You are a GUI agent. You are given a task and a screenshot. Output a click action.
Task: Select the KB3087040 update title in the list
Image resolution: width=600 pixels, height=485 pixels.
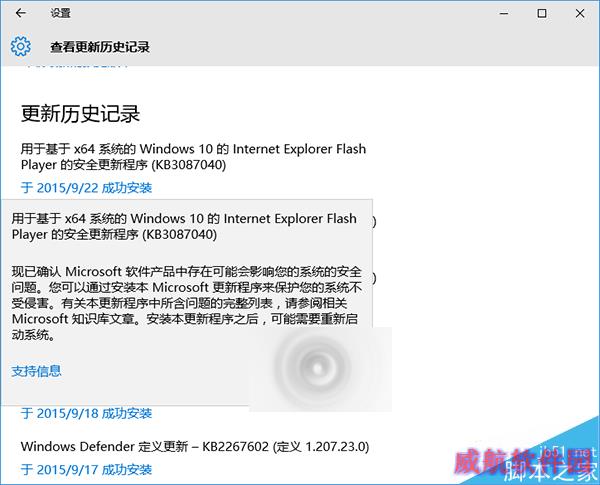click(x=193, y=157)
